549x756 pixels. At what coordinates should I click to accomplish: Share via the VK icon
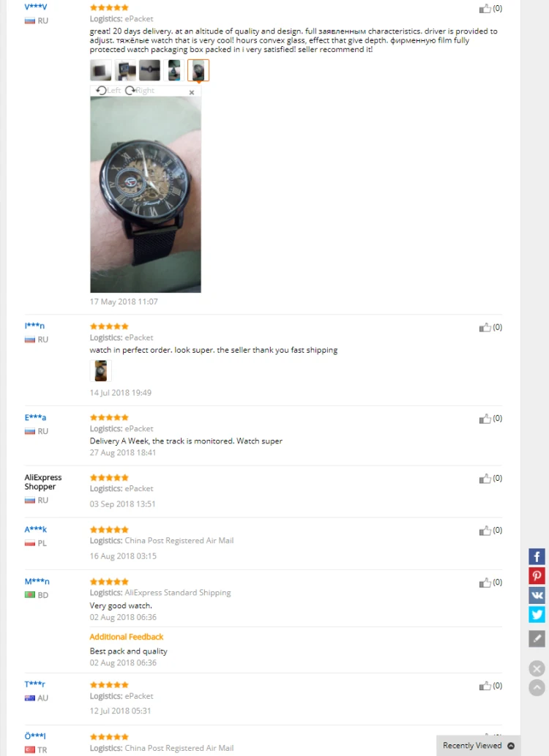[x=537, y=595]
